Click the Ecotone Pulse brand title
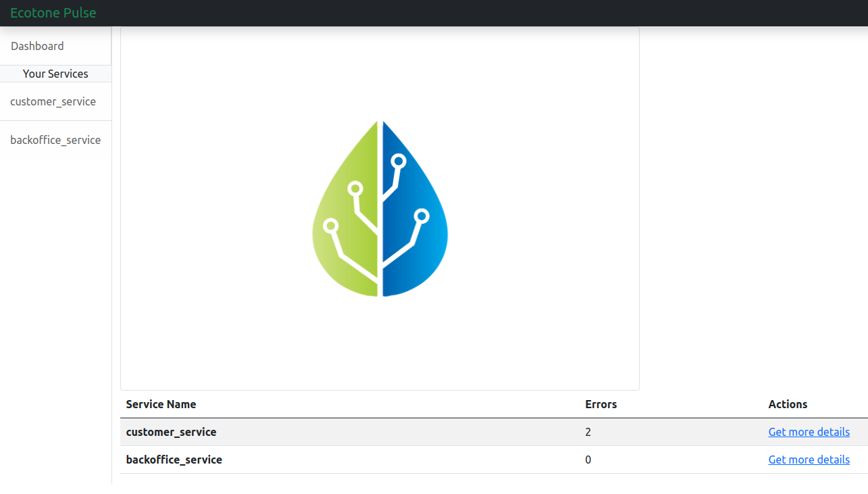This screenshot has height=494, width=868. (x=53, y=13)
